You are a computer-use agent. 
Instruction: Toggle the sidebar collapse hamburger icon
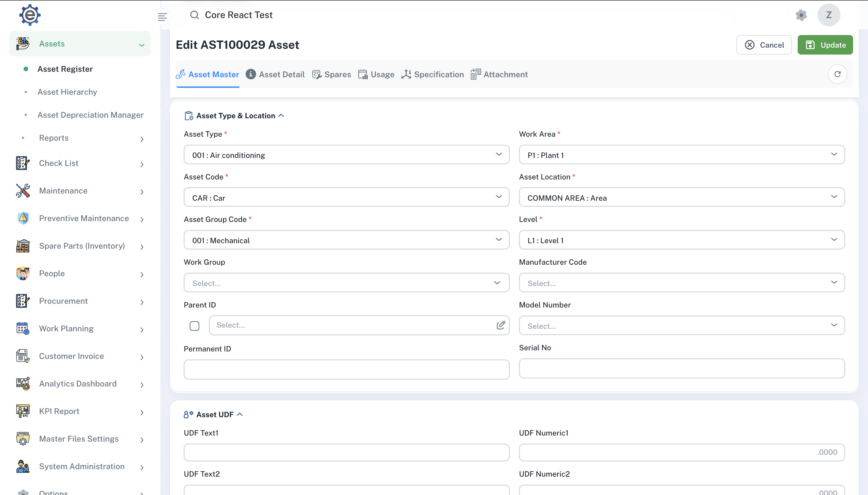click(x=162, y=17)
